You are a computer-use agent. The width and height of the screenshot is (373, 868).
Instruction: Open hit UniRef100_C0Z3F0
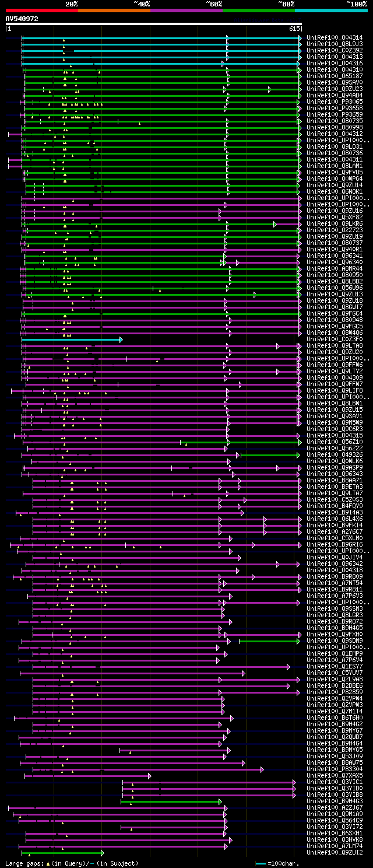pyautogui.click(x=335, y=339)
